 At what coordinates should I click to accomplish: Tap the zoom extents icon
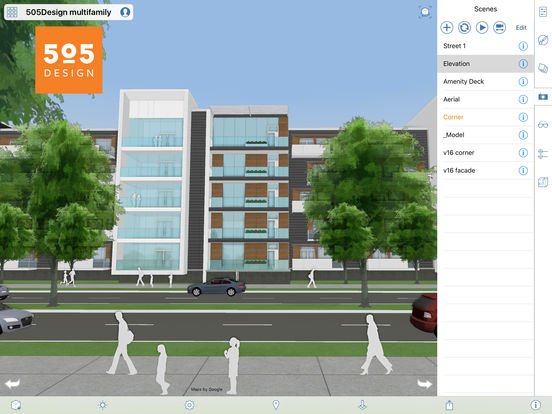coord(425,12)
